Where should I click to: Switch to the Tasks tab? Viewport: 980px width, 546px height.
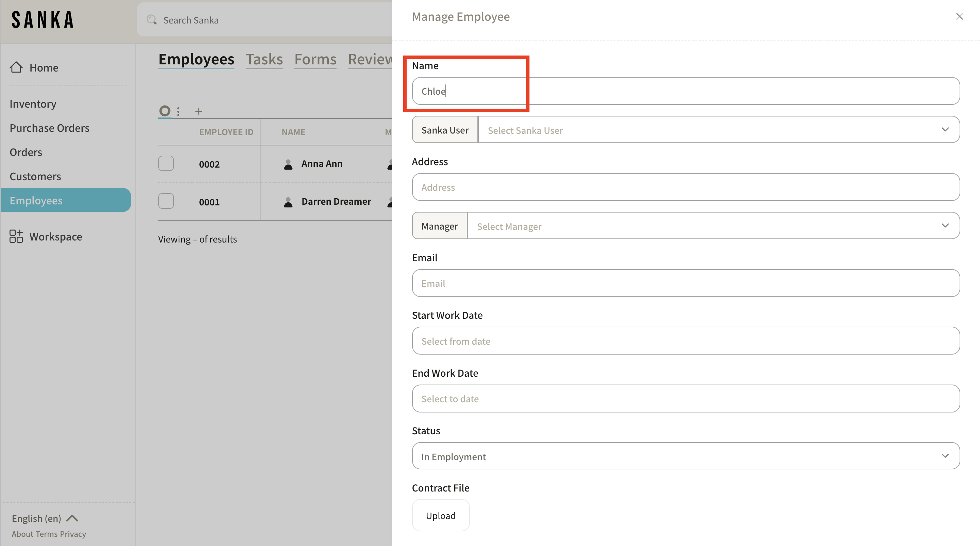[264, 59]
